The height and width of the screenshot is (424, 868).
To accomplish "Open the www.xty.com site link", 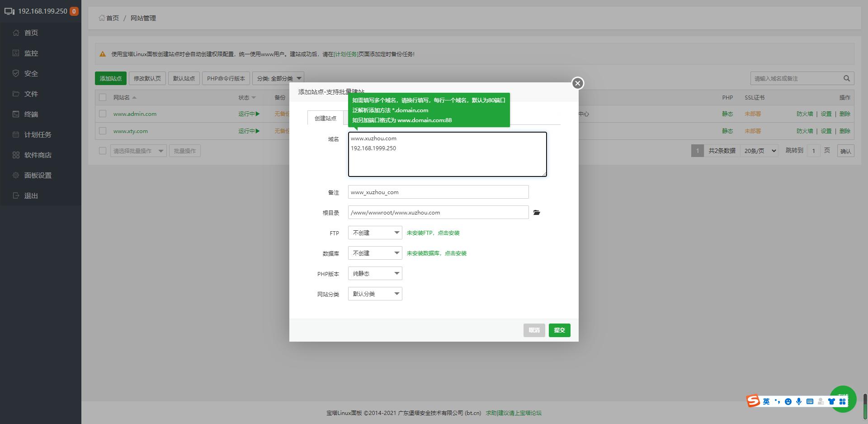I will (131, 131).
